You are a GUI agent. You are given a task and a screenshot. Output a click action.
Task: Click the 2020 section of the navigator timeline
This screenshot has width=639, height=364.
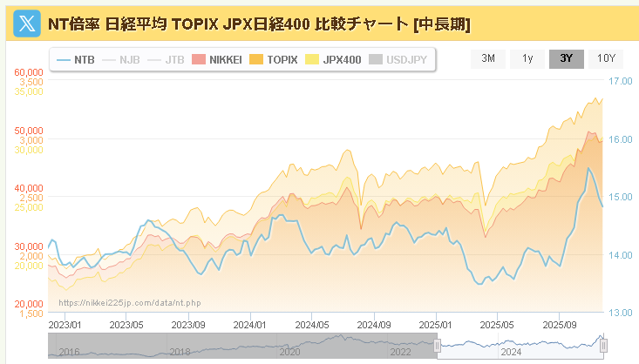click(290, 352)
